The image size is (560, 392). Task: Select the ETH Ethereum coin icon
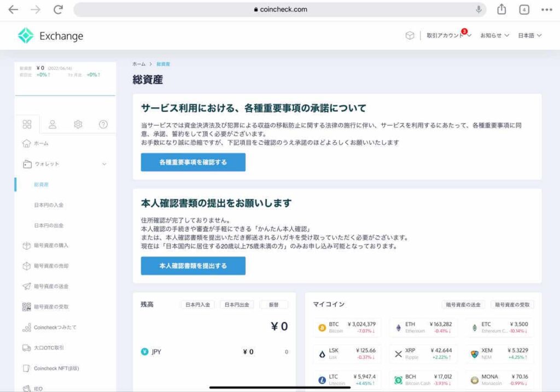point(398,327)
